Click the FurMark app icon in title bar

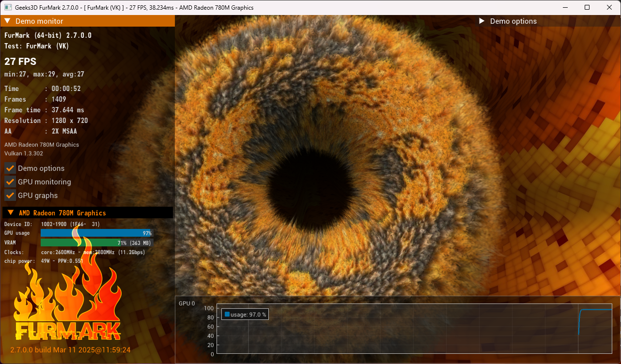click(8, 7)
